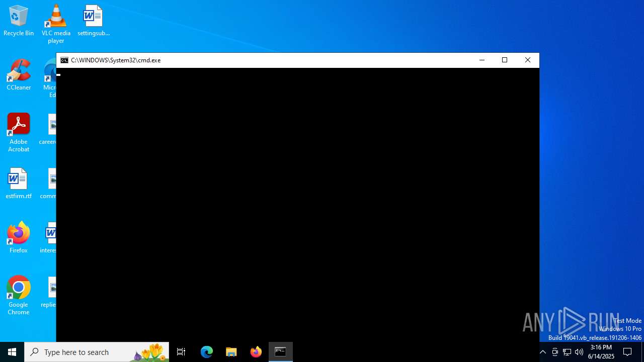The image size is (644, 362).
Task: Launch Adobe Acrobat from desktop
Action: click(x=19, y=133)
